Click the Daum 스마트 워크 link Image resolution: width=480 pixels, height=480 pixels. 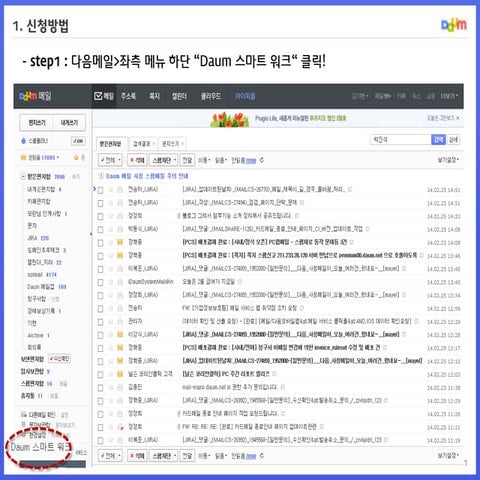[41, 447]
